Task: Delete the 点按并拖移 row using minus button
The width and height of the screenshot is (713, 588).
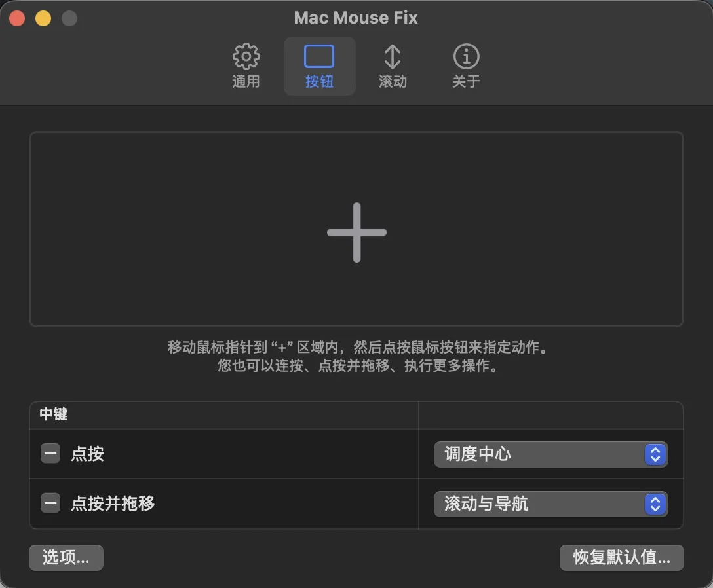Action: 50,504
